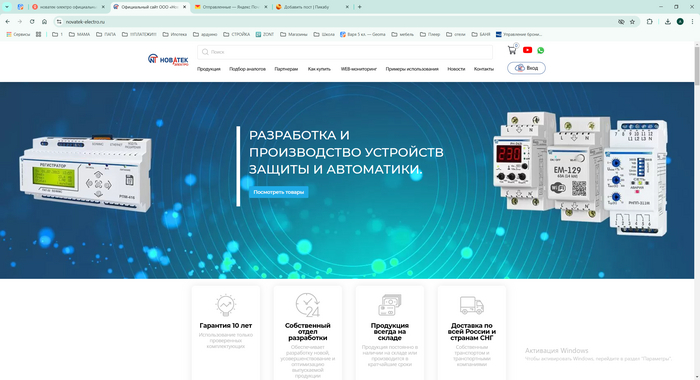The image size is (700, 380).
Task: Click the Вход login button
Action: pos(526,68)
